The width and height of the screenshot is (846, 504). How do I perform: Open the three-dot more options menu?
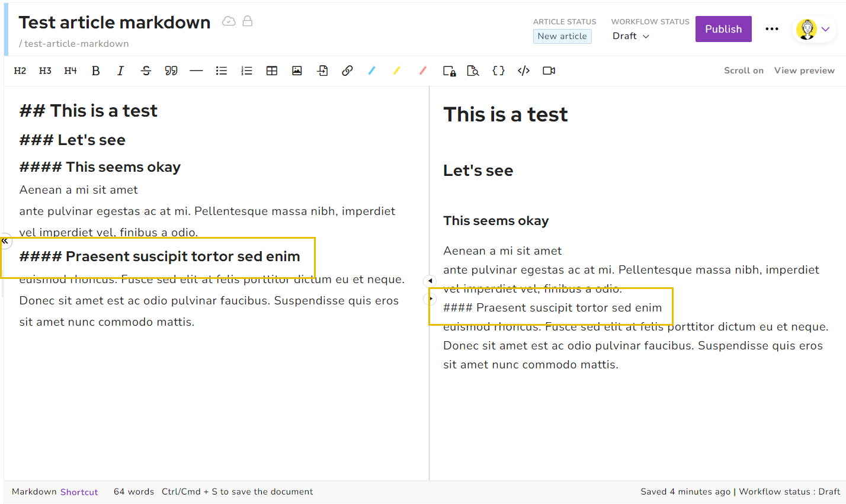point(771,29)
